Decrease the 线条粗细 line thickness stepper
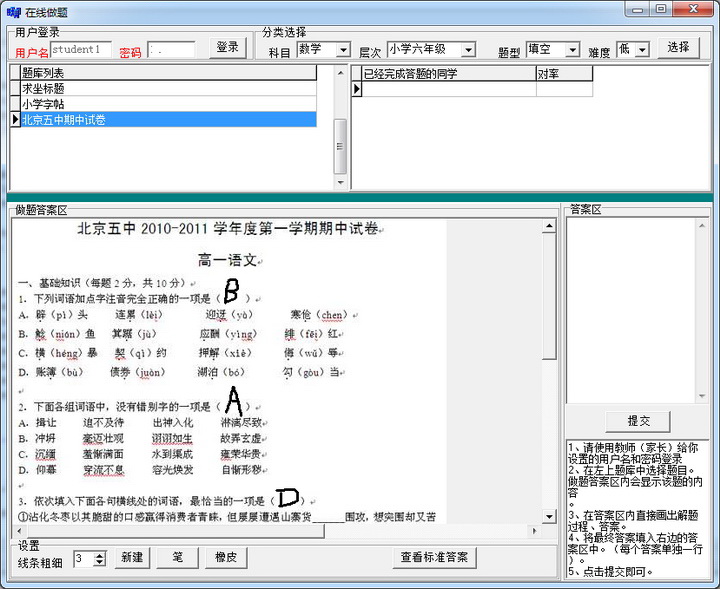Image resolution: width=720 pixels, height=589 pixels. (x=100, y=562)
